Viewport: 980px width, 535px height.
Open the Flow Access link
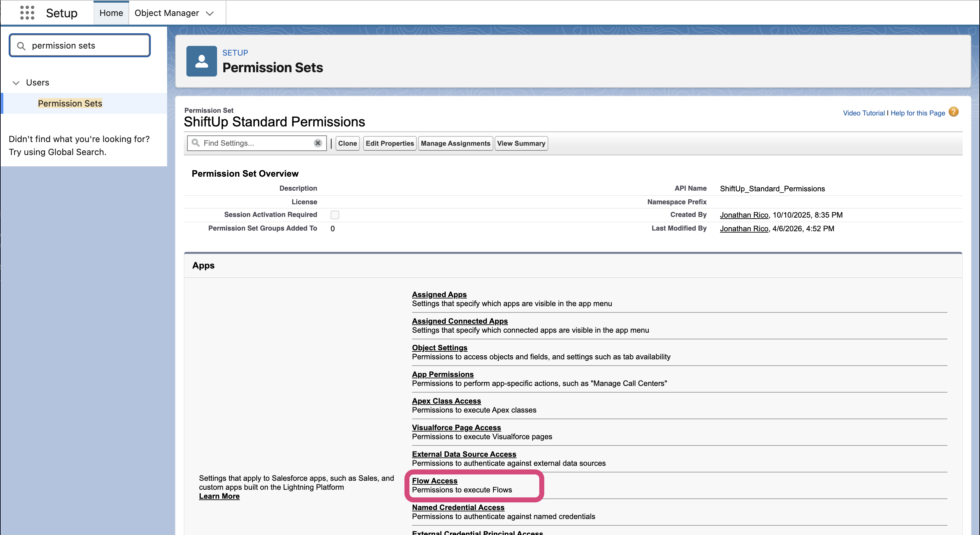pos(434,481)
